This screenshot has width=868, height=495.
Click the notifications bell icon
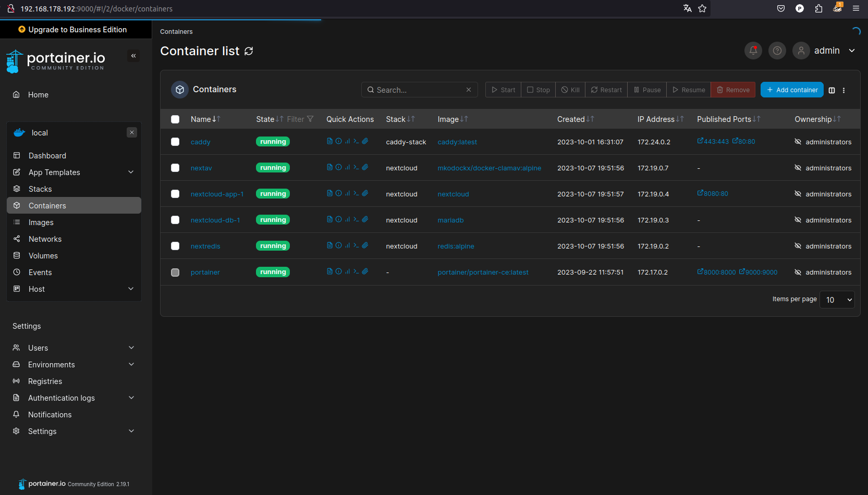click(x=753, y=51)
